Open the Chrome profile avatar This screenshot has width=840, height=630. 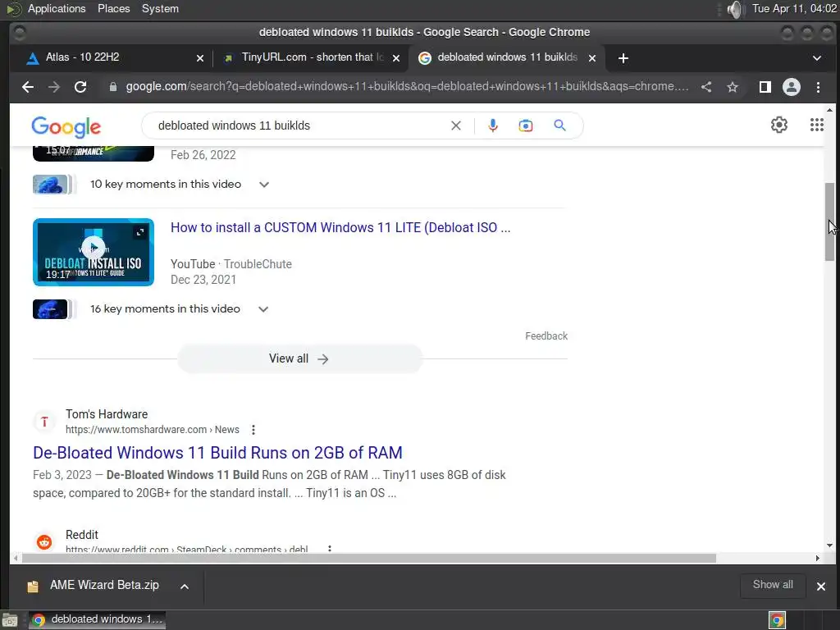click(x=792, y=87)
